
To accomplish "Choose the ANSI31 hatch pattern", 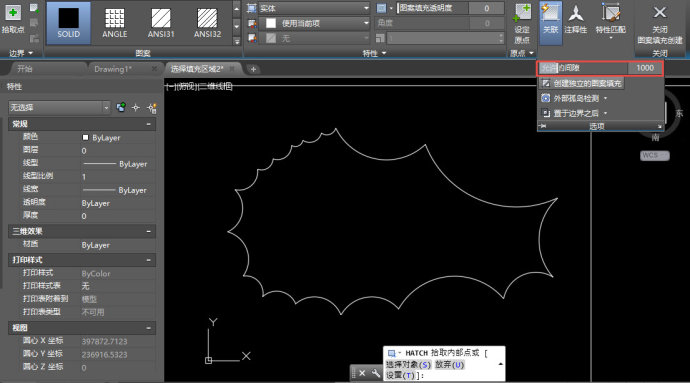I will [x=161, y=23].
